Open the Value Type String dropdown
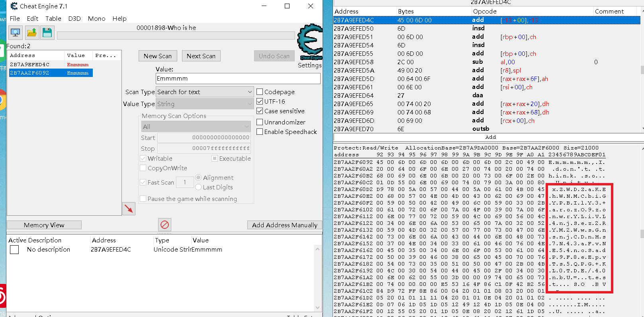Viewport: 644px width, 317px height. coord(205,104)
